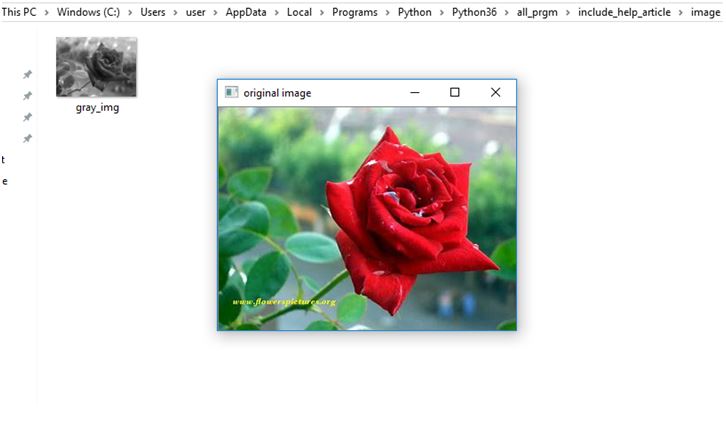Minimize the original image window
The width and height of the screenshot is (726, 427).
(415, 93)
